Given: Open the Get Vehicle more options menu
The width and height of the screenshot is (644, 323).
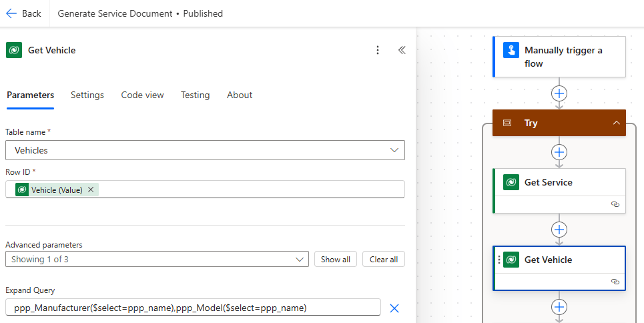Looking at the screenshot, I should [x=378, y=50].
